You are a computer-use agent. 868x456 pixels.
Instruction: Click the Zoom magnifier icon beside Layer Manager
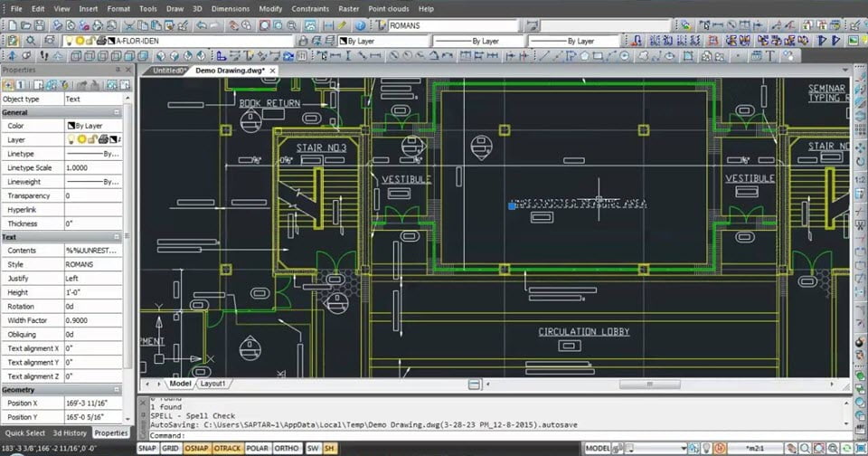(31, 41)
